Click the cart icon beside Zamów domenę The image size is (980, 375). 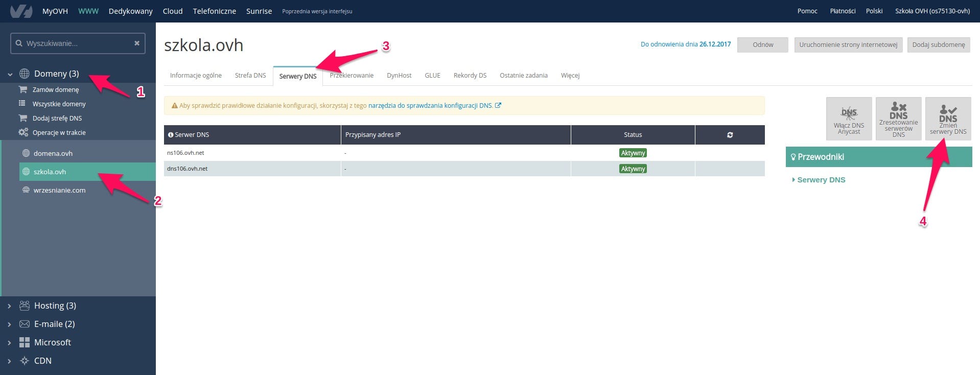[22, 89]
